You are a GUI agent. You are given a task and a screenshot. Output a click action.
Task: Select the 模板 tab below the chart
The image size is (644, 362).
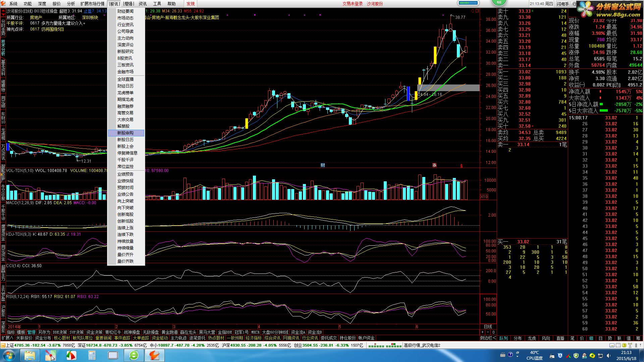pos(21,332)
